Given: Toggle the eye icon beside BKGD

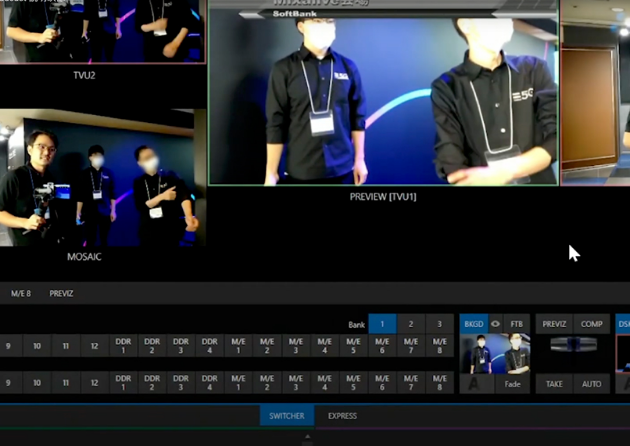Looking at the screenshot, I should (495, 324).
